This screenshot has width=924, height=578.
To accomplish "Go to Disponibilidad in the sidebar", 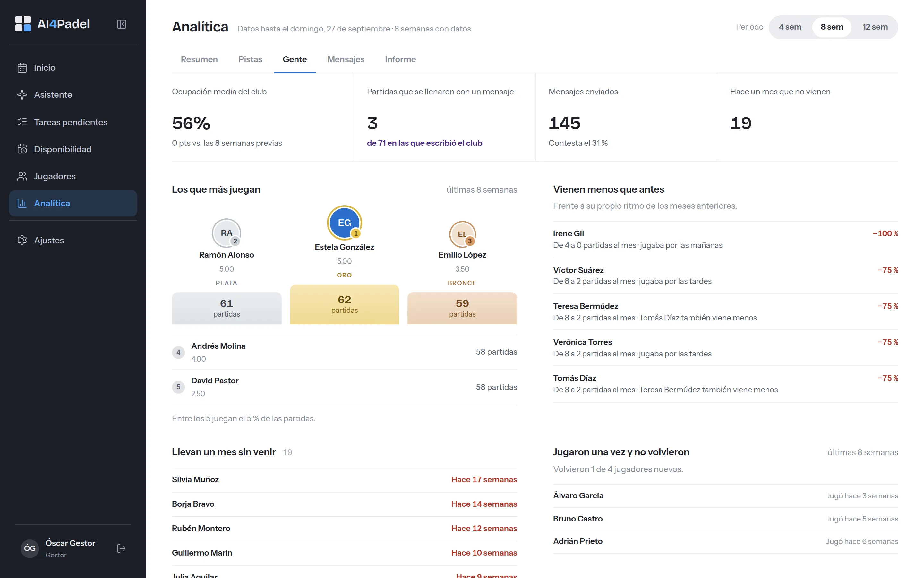I will pyautogui.click(x=73, y=149).
